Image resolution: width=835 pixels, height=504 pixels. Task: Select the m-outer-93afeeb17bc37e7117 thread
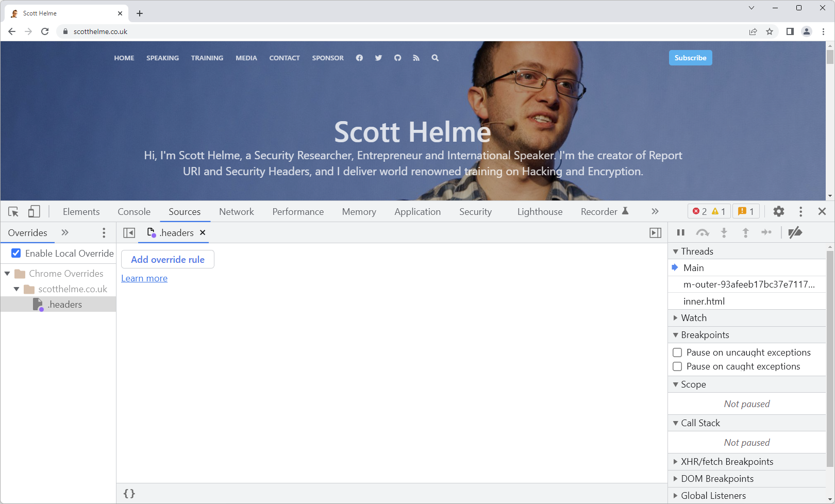tap(747, 284)
